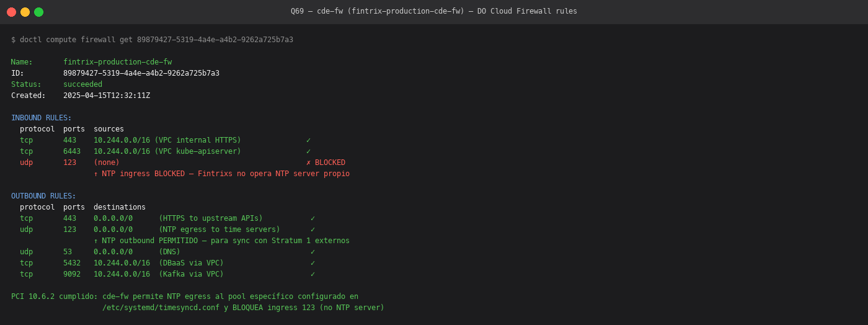Click the 'PCI 10.6.2 cumplido' summary line

coord(185,296)
